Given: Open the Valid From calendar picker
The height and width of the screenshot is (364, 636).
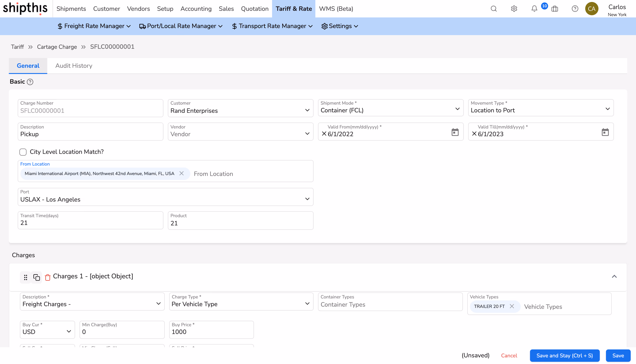Looking at the screenshot, I should click(455, 132).
